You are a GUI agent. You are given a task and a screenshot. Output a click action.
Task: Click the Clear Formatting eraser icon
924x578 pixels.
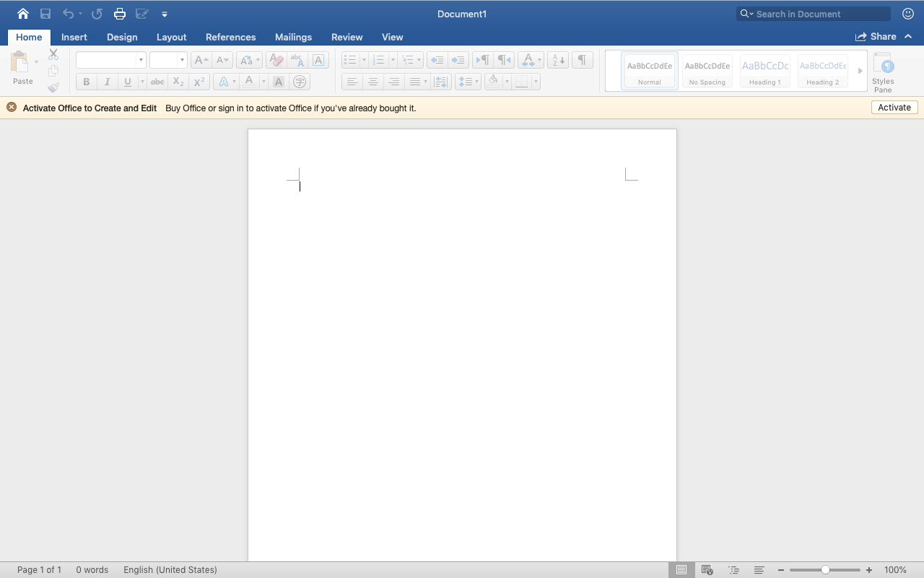pos(276,60)
